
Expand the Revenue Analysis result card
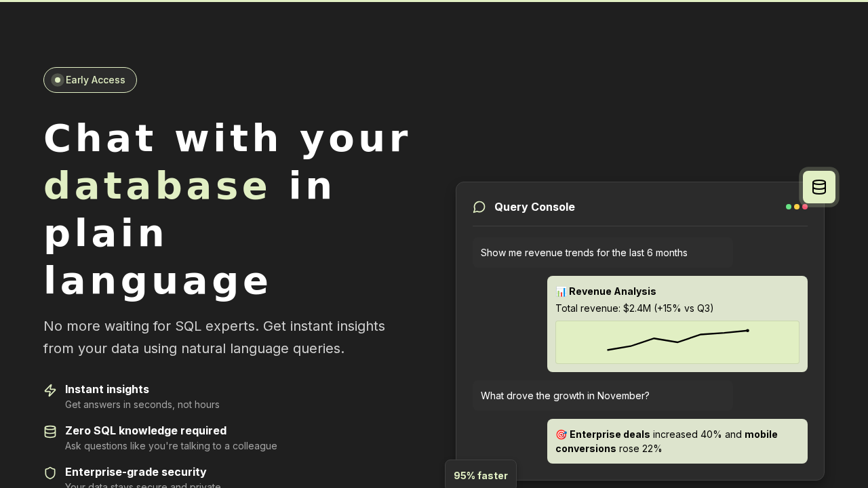[x=677, y=323]
